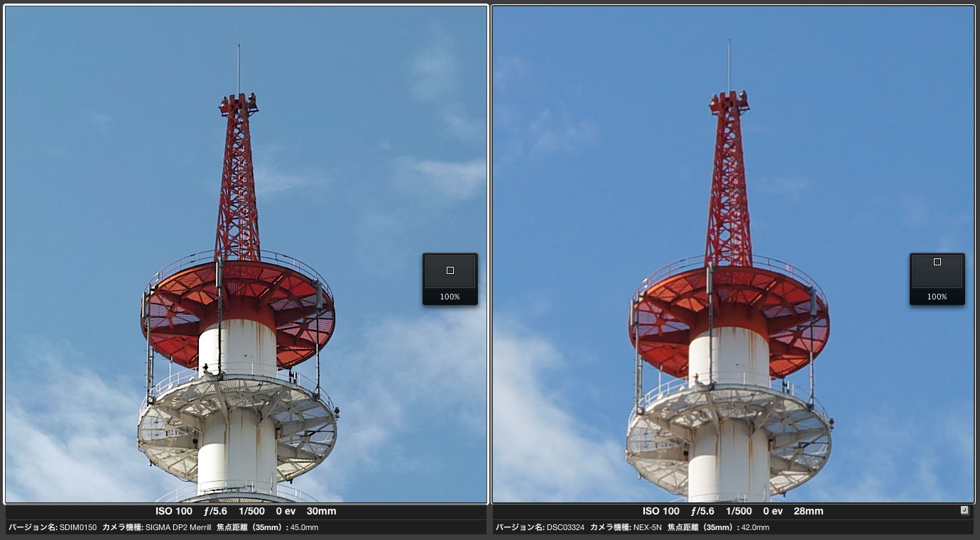
Task: Click ISO 100 on the left image overlay
Action: [x=173, y=511]
